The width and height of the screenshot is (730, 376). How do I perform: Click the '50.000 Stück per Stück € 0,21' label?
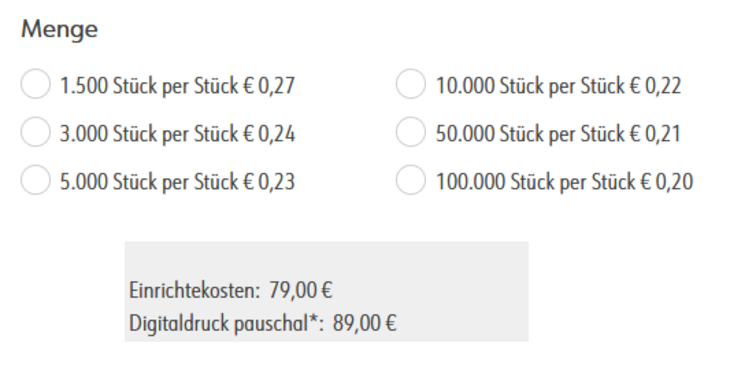pos(558,134)
